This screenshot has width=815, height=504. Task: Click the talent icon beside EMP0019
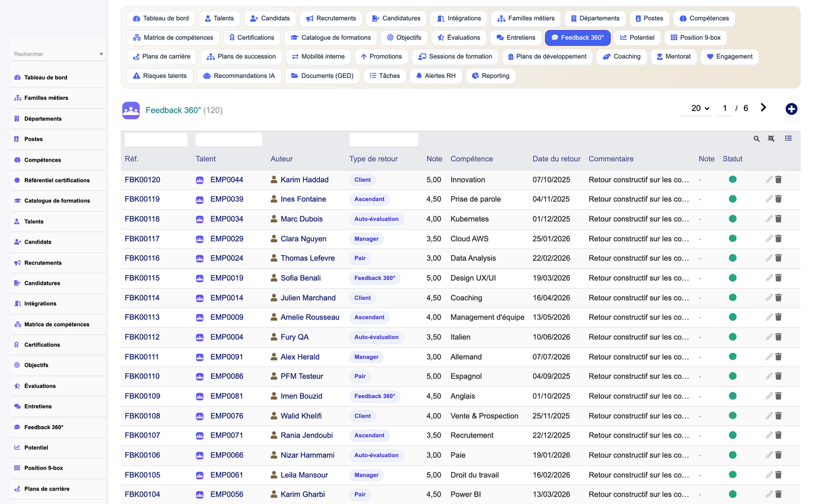coord(200,278)
